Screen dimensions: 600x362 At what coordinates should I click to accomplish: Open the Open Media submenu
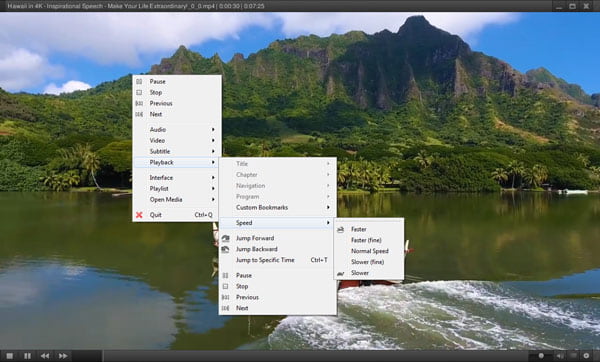coord(177,199)
